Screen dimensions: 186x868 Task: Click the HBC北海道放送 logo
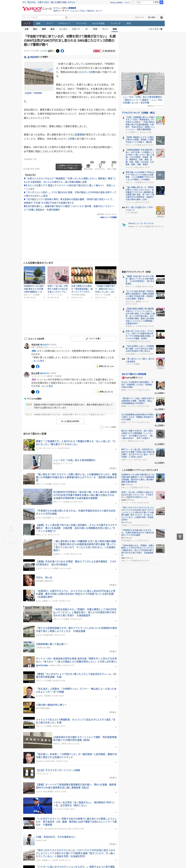[104, 51]
